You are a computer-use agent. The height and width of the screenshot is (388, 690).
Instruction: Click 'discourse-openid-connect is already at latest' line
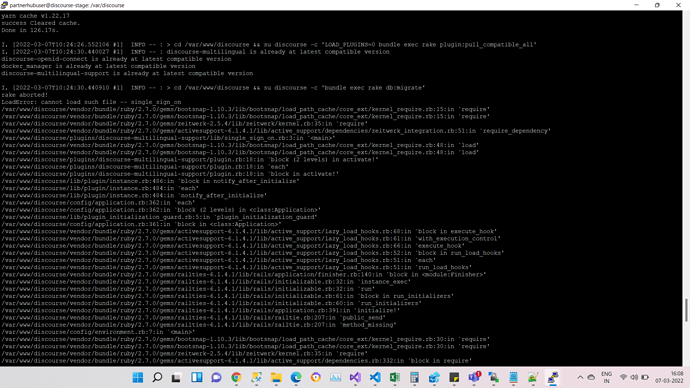[x=116, y=59]
